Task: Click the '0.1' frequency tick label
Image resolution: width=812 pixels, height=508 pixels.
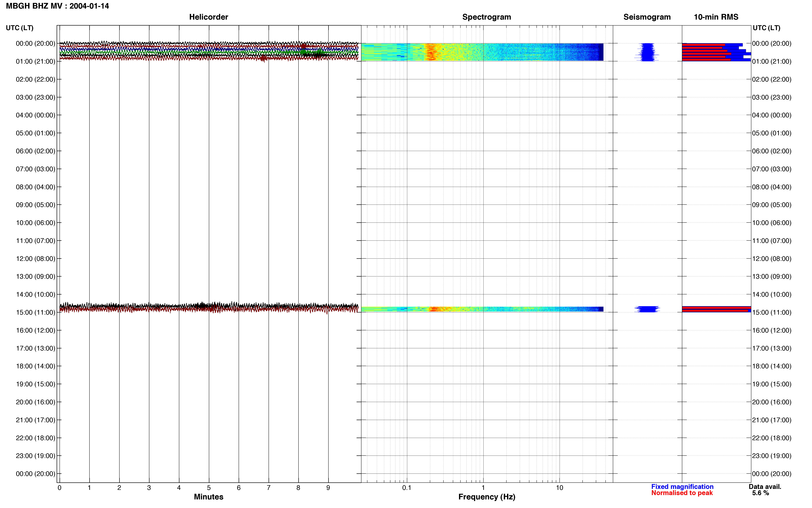Action: [x=407, y=488]
